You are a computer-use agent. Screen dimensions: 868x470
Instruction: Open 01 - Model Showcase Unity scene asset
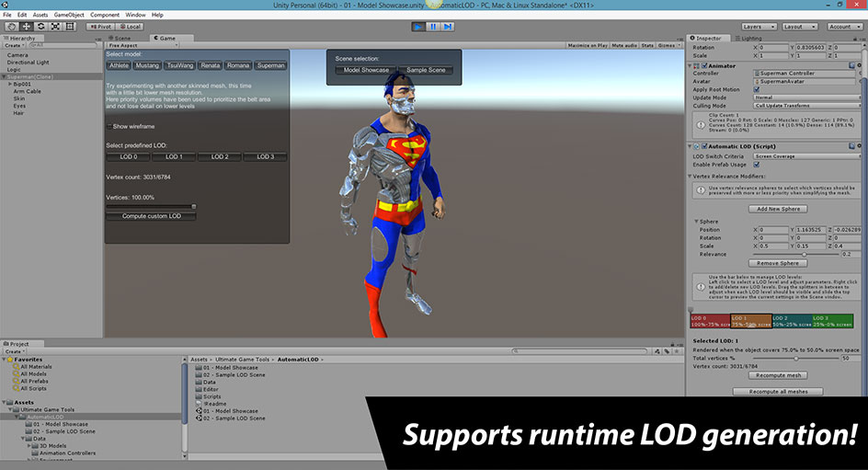pos(227,411)
